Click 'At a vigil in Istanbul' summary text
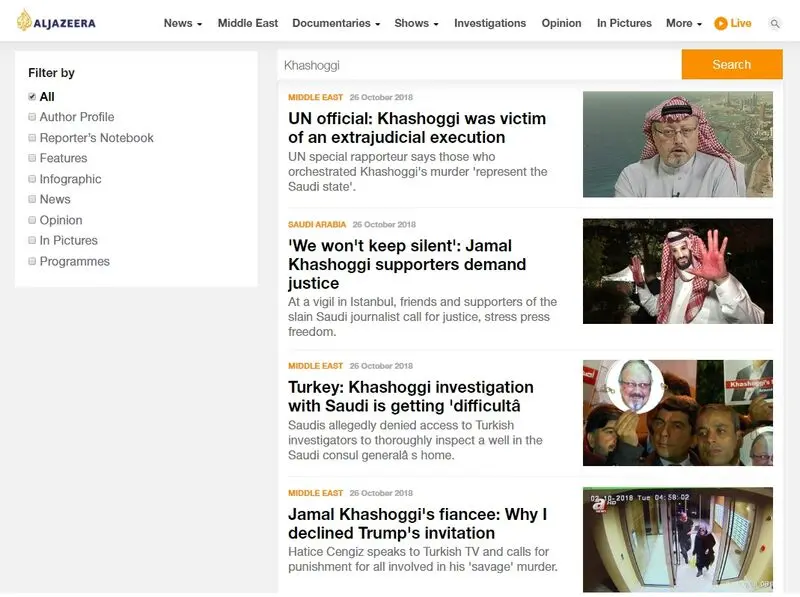The image size is (800, 597). click(422, 316)
